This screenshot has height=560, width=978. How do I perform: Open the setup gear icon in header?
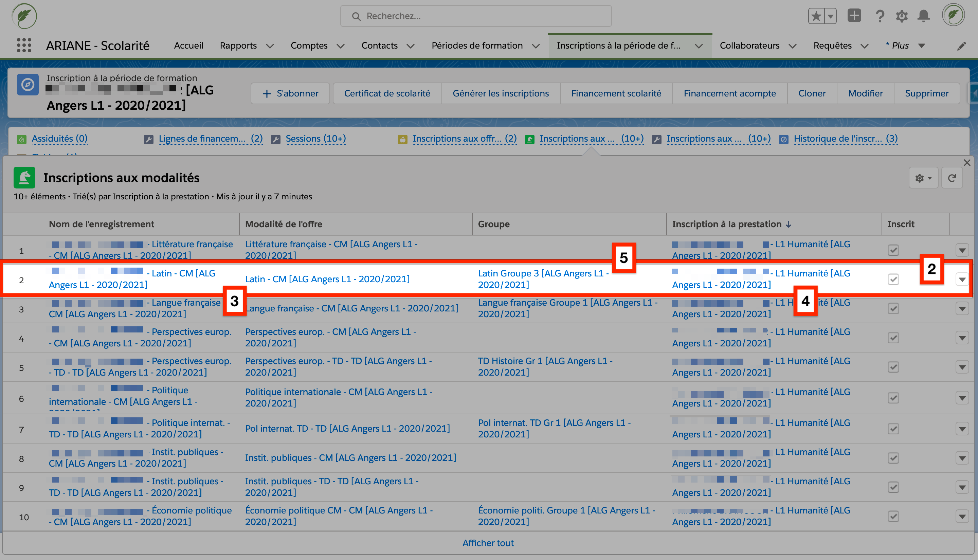902,16
